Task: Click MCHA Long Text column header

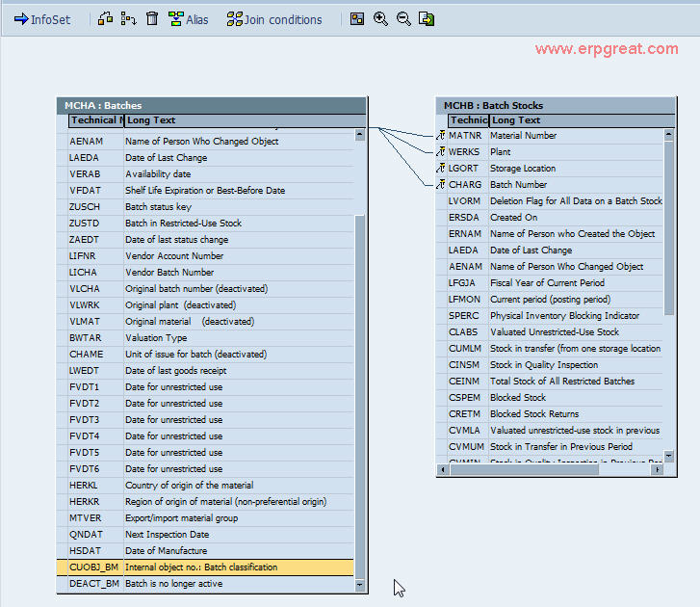Action: [245, 120]
